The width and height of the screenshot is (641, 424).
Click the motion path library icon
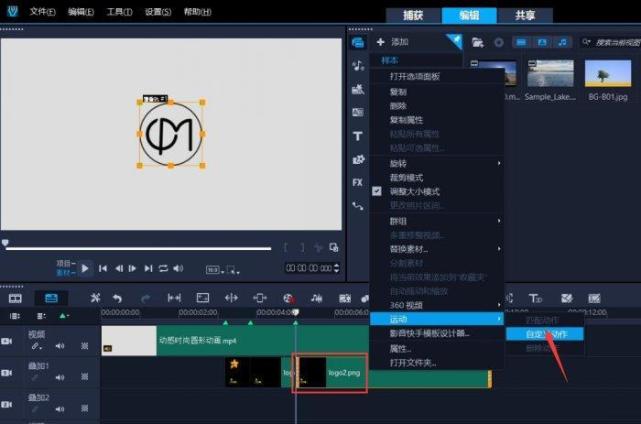(x=358, y=206)
